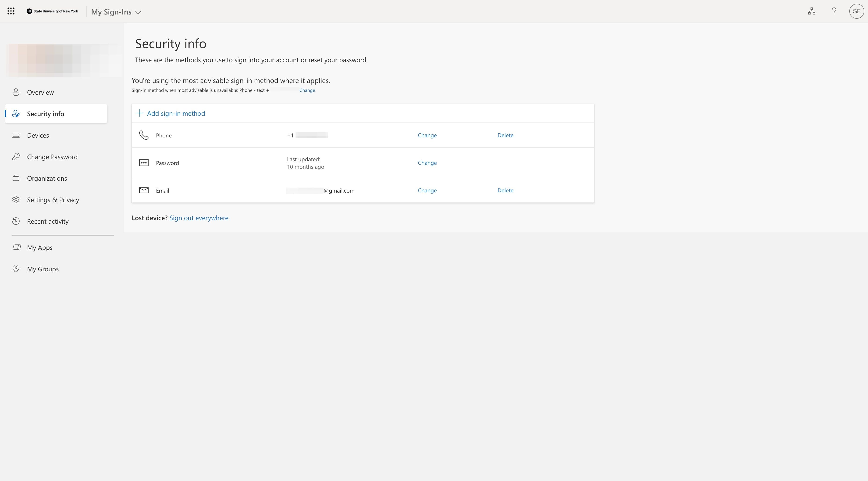The image size is (868, 481).
Task: Expand the My Sign-Ins dropdown chevron
Action: pyautogui.click(x=138, y=12)
